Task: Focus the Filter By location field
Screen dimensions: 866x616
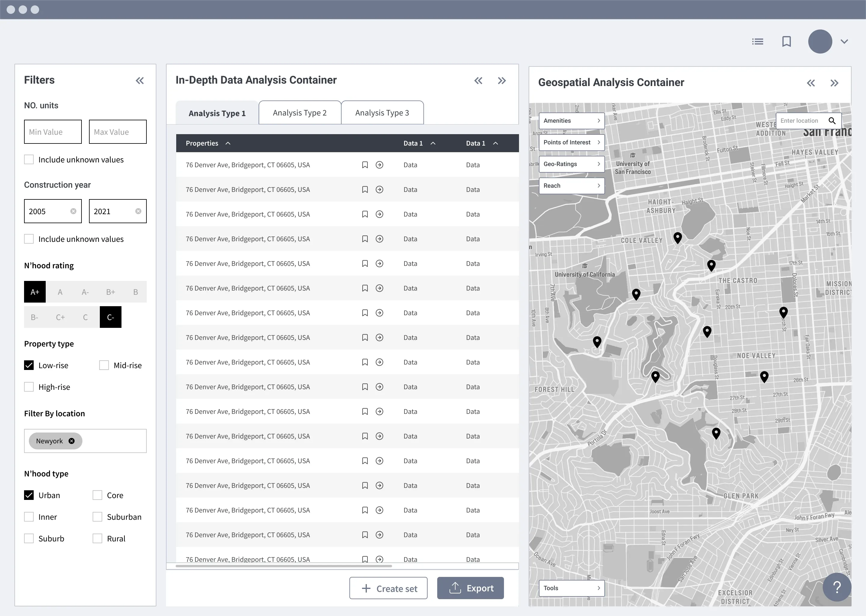Action: coord(85,441)
